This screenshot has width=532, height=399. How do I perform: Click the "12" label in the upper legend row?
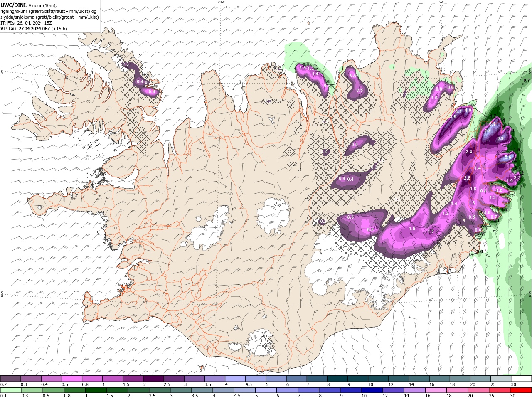coord(391,384)
